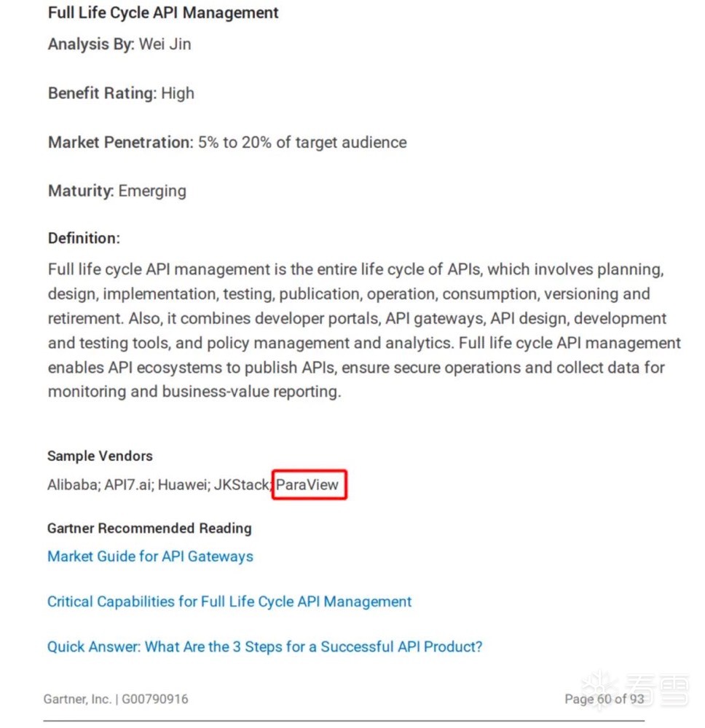Open the Market Guide for API Gateways link
The height and width of the screenshot is (728, 705).
[x=150, y=557]
